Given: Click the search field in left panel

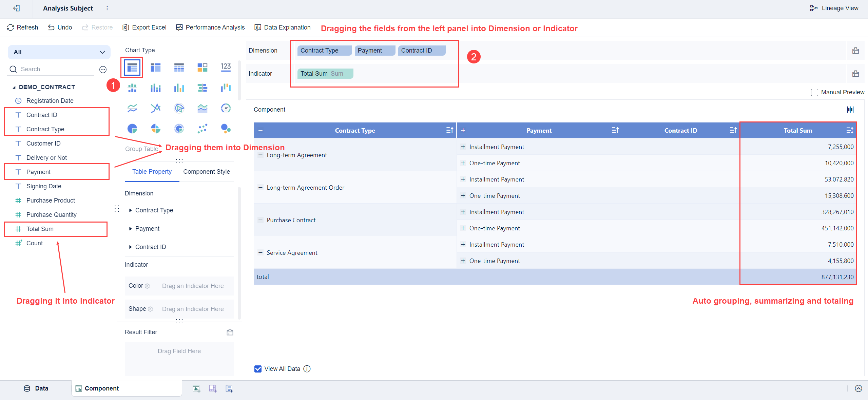Looking at the screenshot, I should click(x=51, y=69).
